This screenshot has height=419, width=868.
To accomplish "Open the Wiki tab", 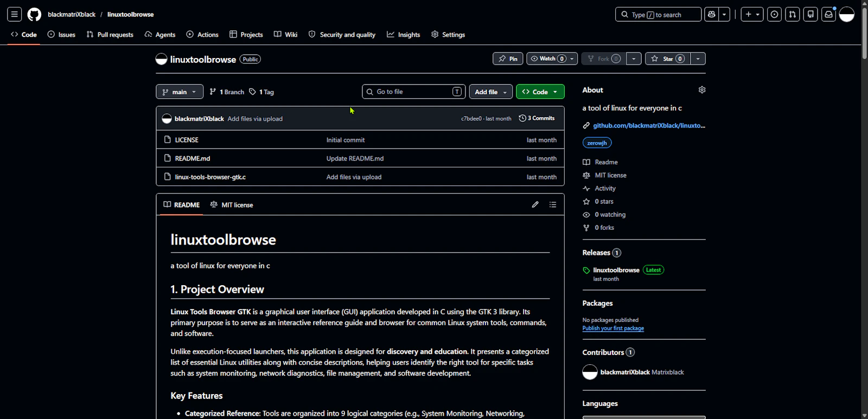I will coord(286,35).
